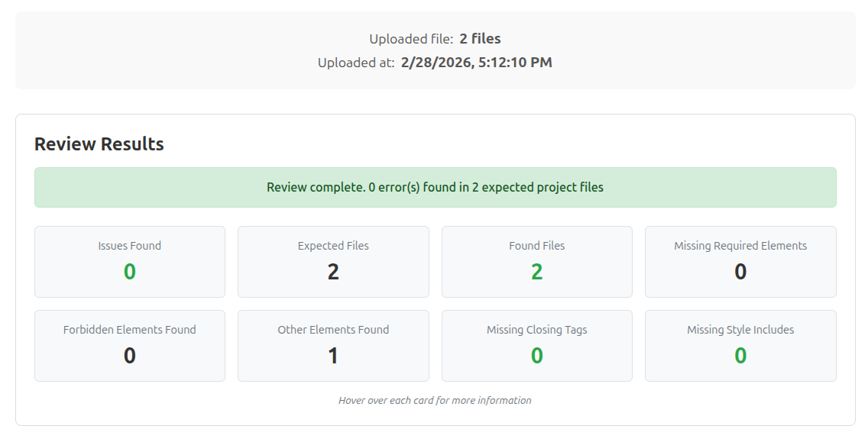The image size is (868, 442).
Task: Click the green 0 in Missing Closing Tags
Action: [536, 354]
